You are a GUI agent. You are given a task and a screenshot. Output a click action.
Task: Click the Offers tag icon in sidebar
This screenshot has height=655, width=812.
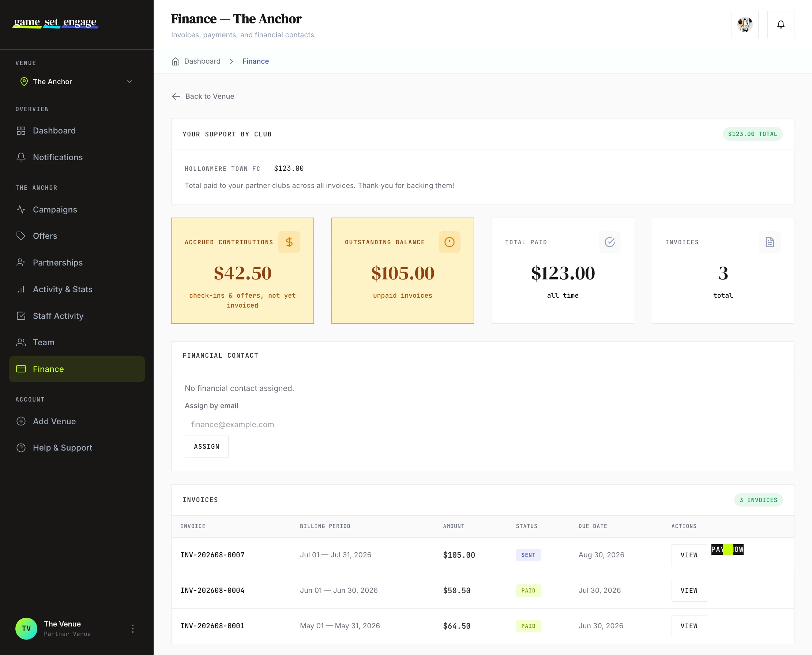coord(21,236)
